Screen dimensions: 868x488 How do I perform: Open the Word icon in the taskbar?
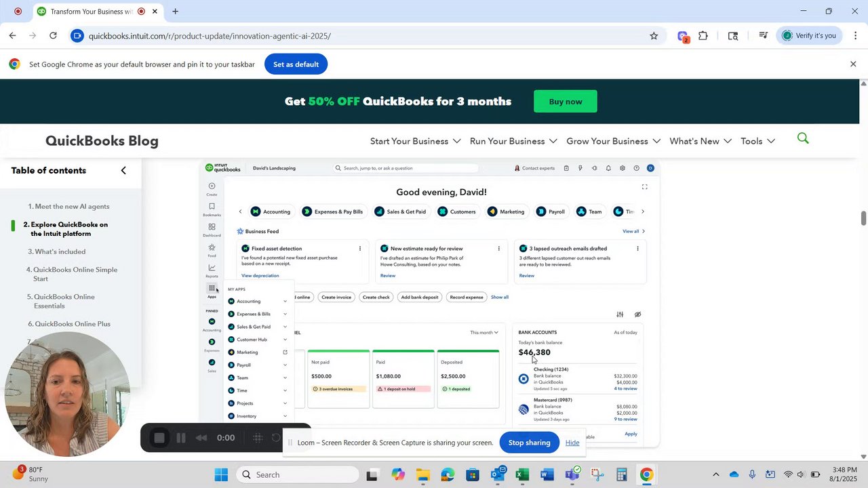click(547, 474)
